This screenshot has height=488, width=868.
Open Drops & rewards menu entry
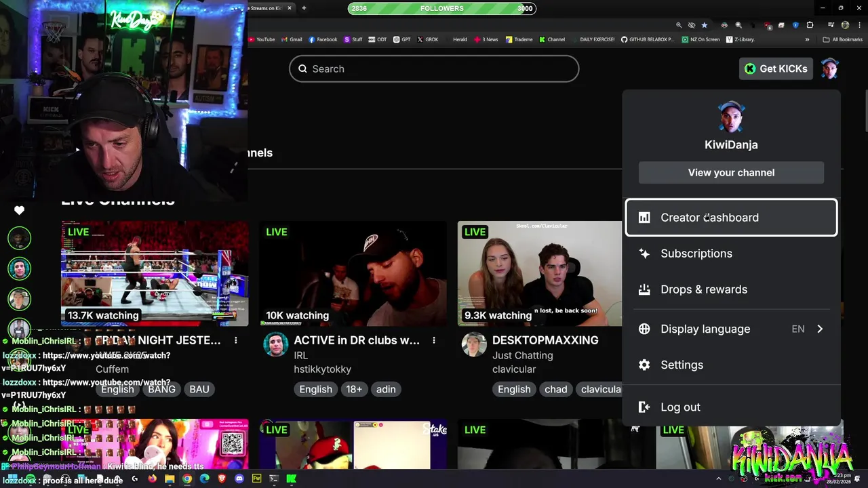(731, 289)
